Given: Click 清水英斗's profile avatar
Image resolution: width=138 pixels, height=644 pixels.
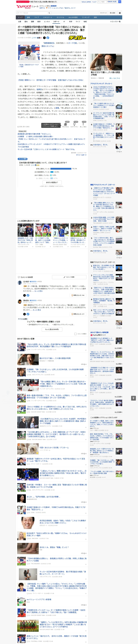Looking at the screenshot, I should click(x=20, y=302).
